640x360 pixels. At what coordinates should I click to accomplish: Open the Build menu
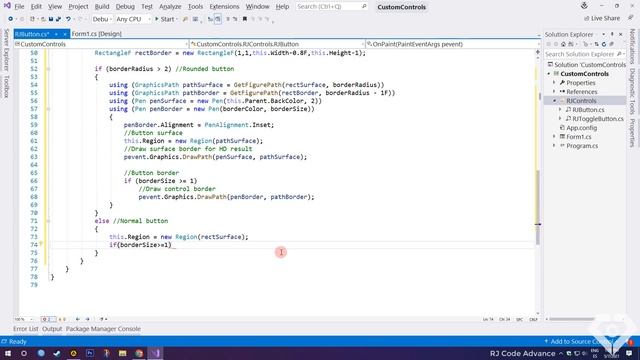(x=102, y=7)
